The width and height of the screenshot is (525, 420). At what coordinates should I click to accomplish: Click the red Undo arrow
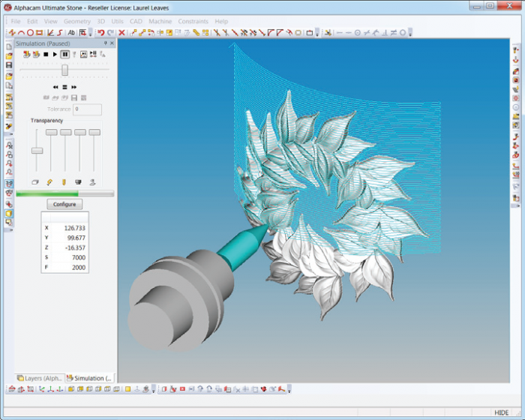pyautogui.click(x=100, y=32)
